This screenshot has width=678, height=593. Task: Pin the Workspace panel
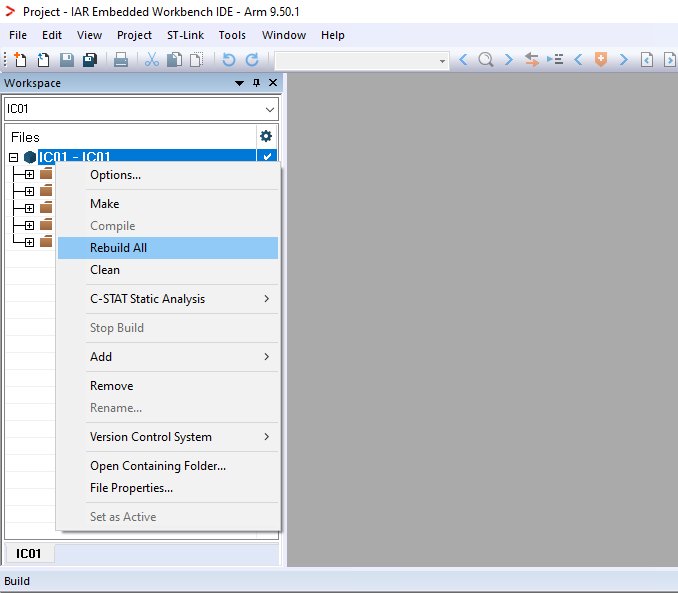(x=256, y=83)
